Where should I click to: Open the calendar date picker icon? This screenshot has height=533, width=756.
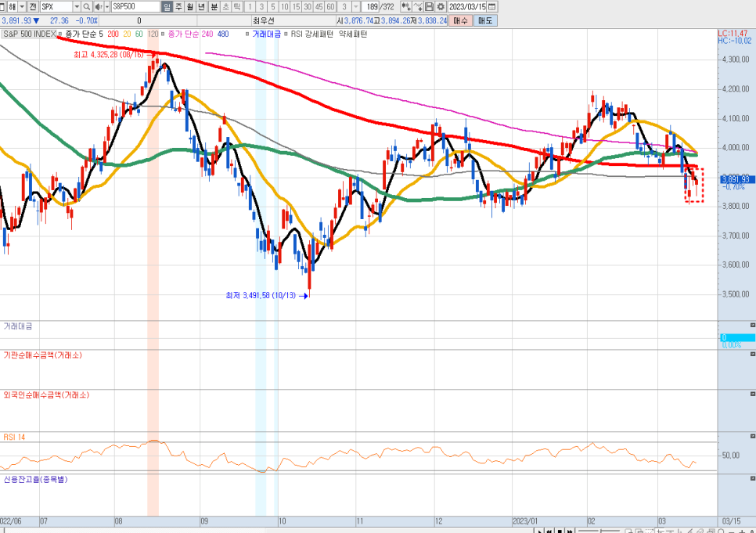pyautogui.click(x=492, y=7)
